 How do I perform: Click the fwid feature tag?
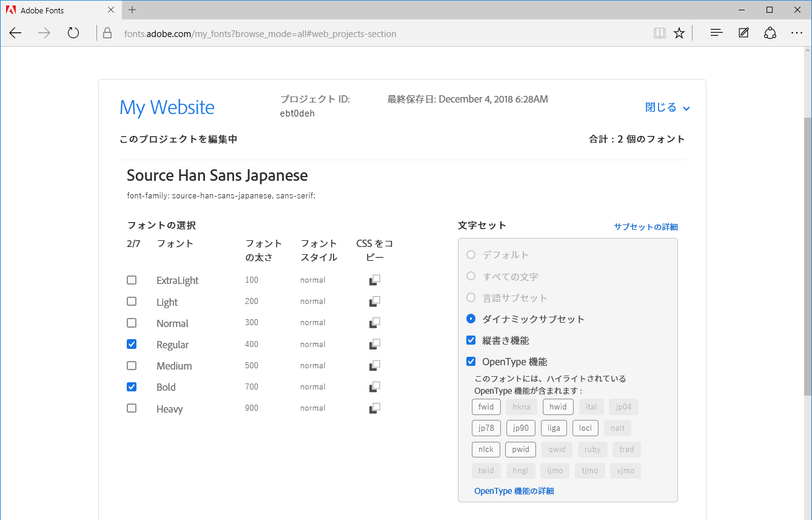[486, 407]
